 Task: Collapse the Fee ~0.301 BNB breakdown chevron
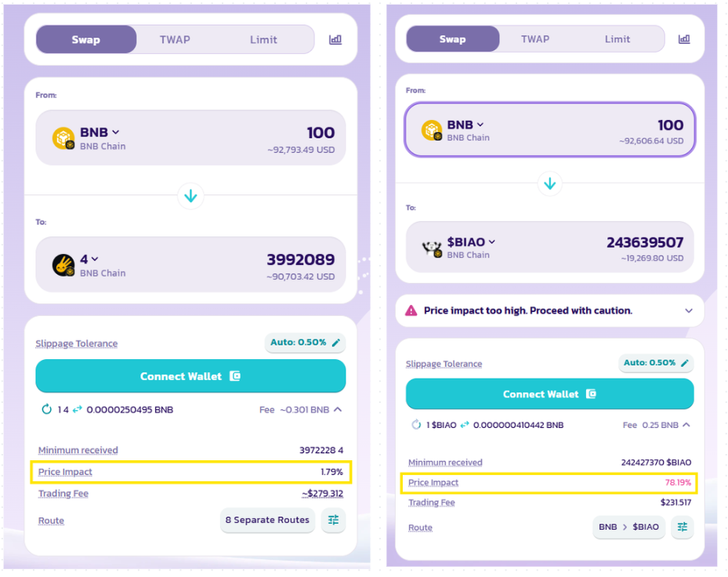pyautogui.click(x=337, y=409)
